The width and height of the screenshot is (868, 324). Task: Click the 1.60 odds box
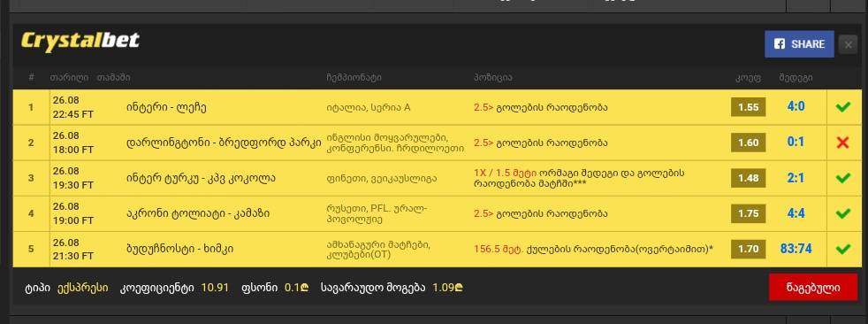(x=749, y=143)
